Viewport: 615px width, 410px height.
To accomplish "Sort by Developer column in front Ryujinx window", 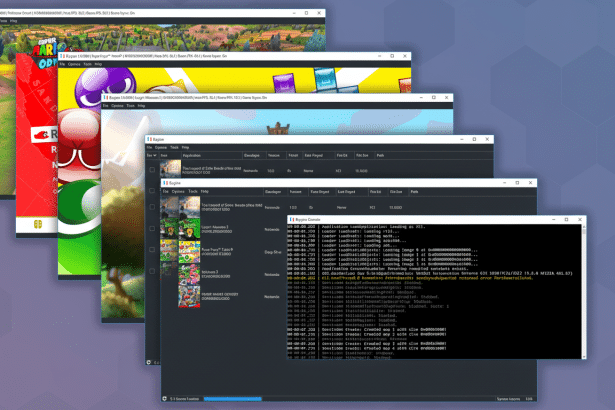I will (x=273, y=192).
